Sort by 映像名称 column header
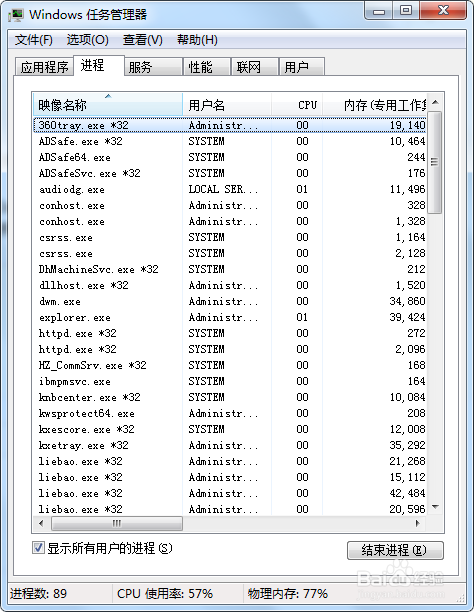Screen dimensions: 474x612 click(x=107, y=105)
